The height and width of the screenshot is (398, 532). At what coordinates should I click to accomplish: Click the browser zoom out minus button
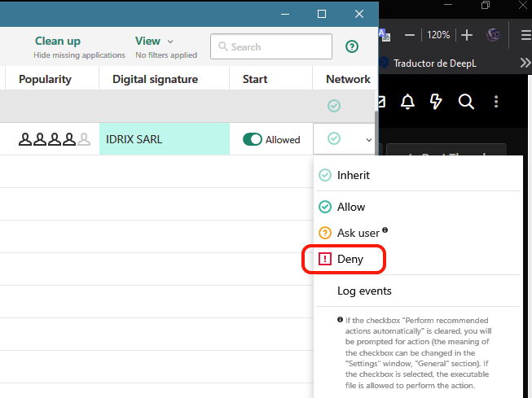(x=409, y=35)
